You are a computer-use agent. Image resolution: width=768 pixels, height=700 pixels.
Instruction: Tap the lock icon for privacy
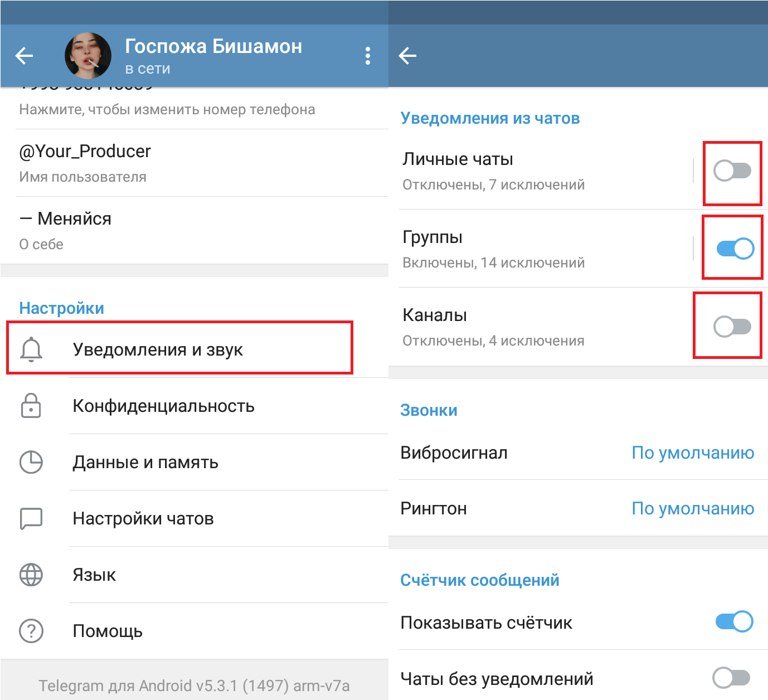click(31, 406)
